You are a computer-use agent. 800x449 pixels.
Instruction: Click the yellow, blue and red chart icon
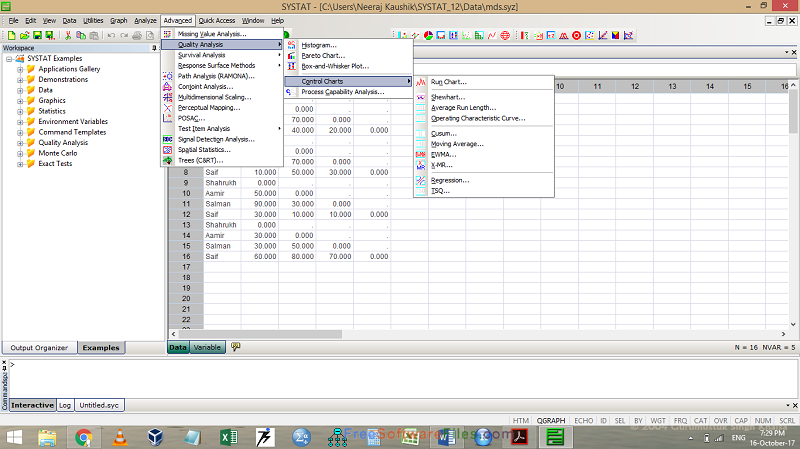coord(616,35)
